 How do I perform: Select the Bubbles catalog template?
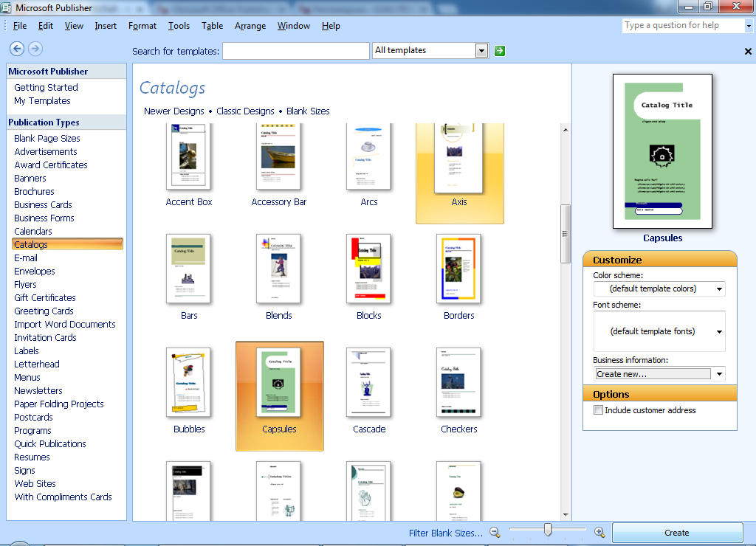[188, 391]
